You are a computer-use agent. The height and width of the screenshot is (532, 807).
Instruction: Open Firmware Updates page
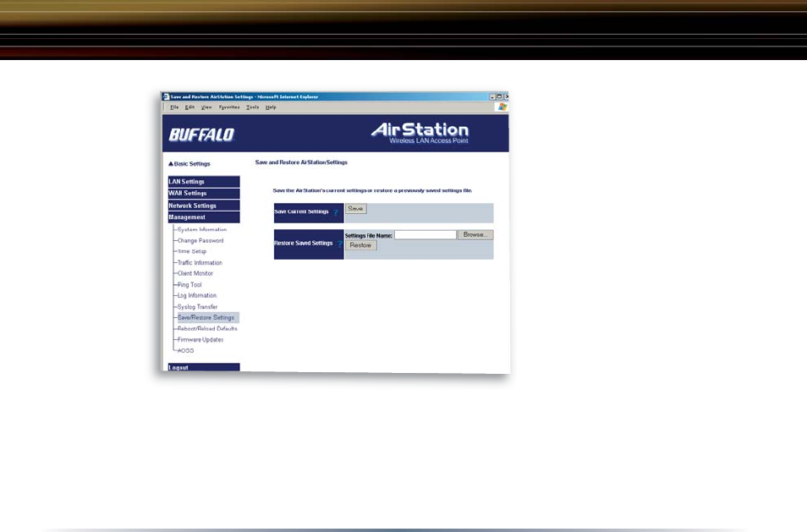[200, 339]
